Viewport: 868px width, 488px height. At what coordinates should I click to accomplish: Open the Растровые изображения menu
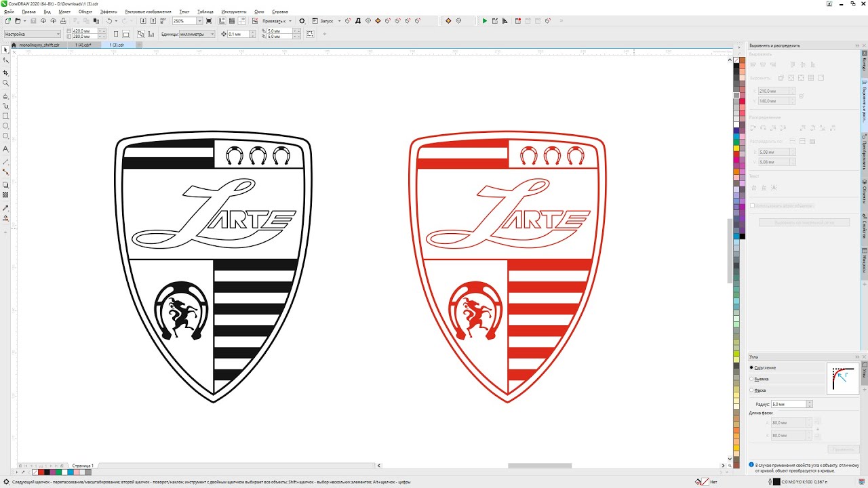click(x=148, y=12)
